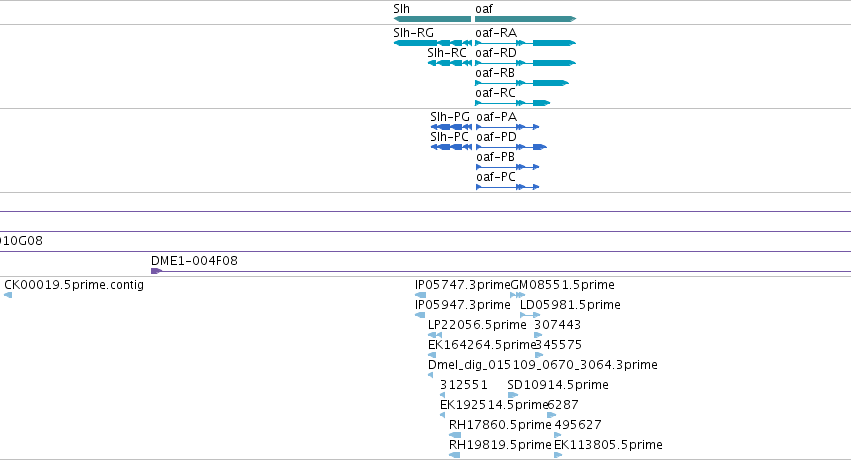Click the oaf-RB transcript arrow
The height and width of the screenshot is (460, 851).
[522, 83]
